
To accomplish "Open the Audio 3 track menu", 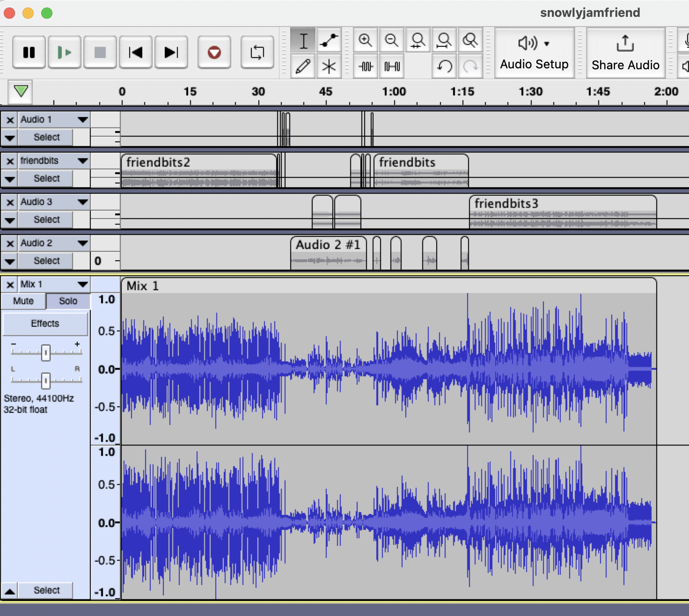I will tap(54, 202).
